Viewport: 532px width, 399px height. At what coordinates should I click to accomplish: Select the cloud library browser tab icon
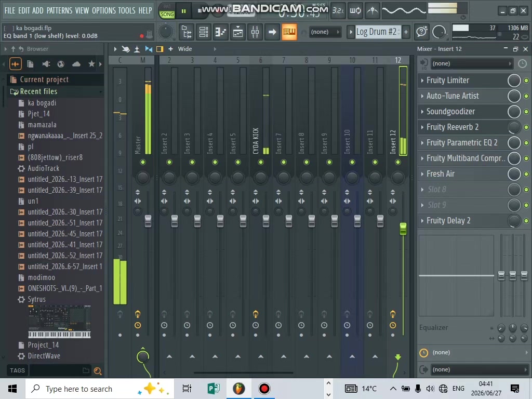76,64
